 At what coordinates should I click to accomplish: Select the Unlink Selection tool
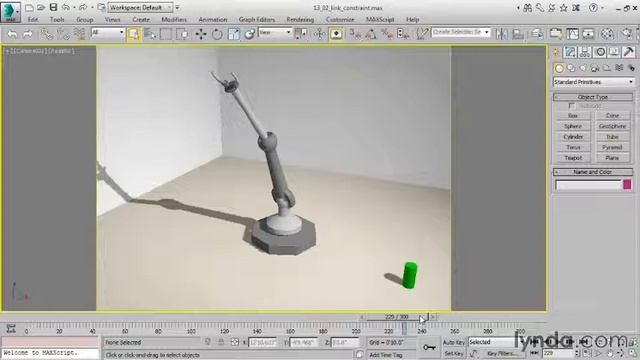click(63, 34)
